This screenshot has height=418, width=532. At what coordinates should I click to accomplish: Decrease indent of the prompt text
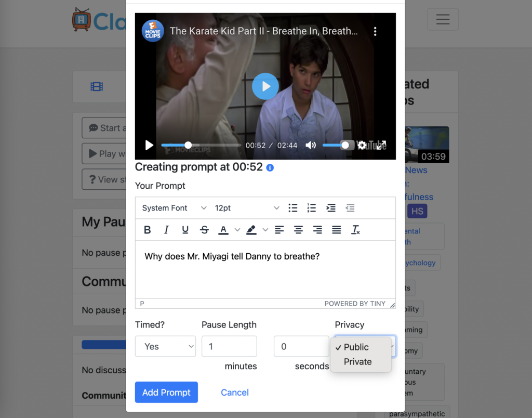coord(350,208)
